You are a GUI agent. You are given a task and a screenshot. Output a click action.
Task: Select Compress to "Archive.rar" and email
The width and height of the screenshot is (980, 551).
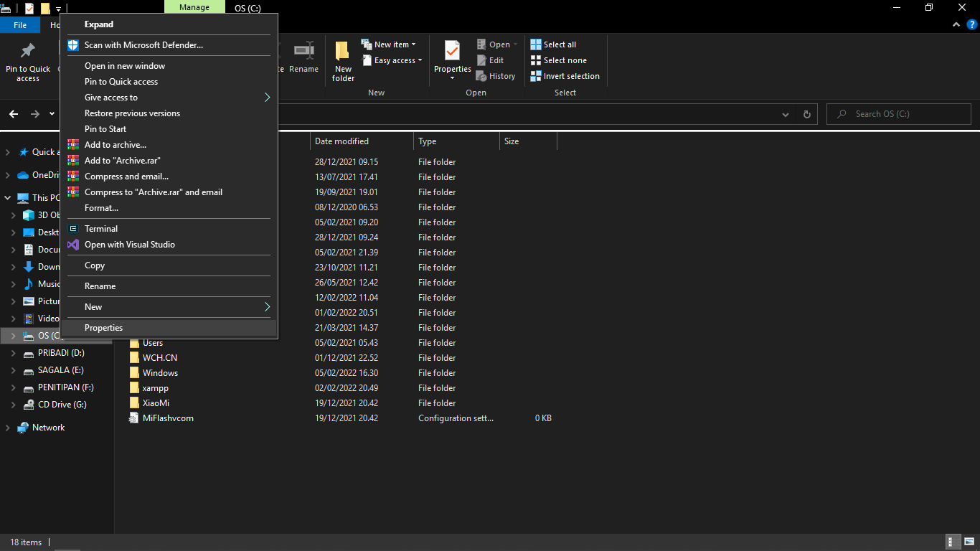point(169,192)
